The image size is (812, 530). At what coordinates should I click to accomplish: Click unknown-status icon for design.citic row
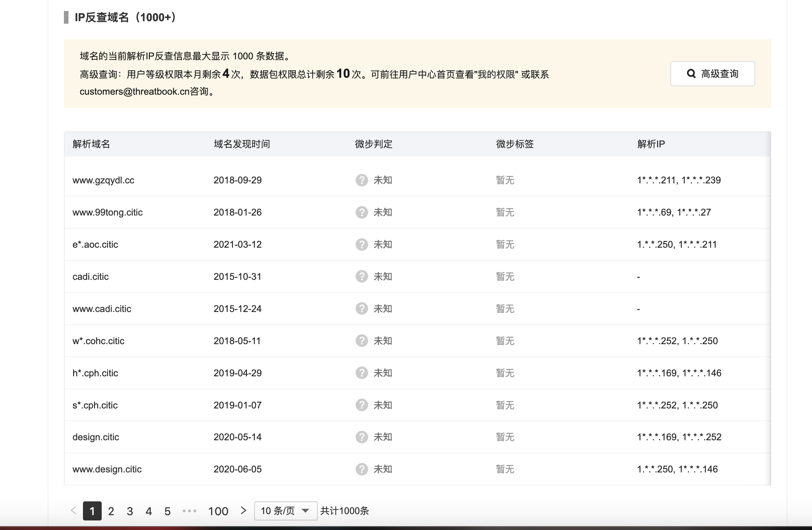(x=362, y=437)
